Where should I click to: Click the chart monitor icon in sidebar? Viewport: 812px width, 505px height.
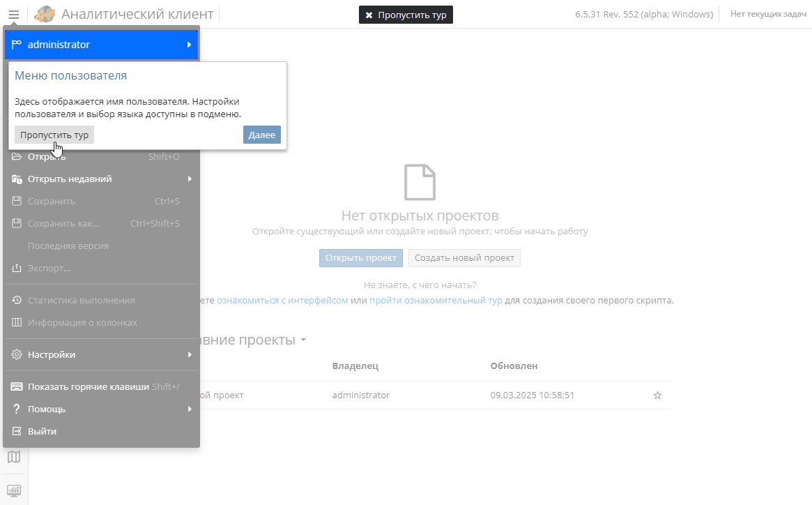tap(14, 490)
